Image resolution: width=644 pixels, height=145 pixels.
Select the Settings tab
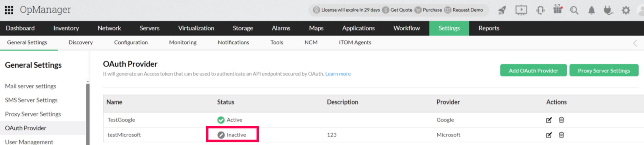pos(449,28)
